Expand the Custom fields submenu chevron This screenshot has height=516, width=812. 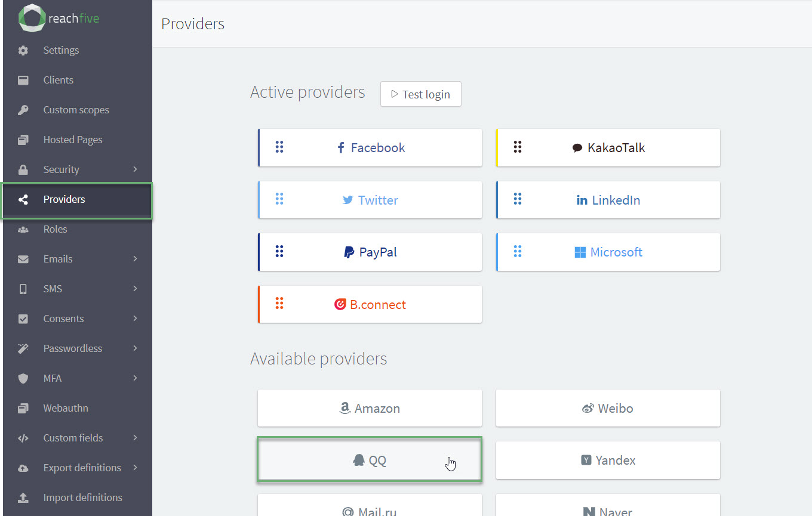136,438
